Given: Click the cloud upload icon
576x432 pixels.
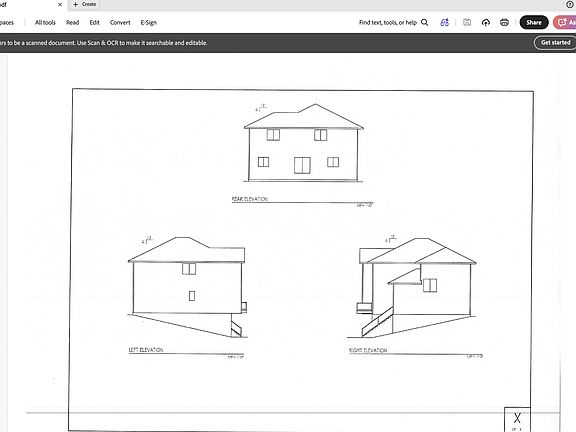Looking at the screenshot, I should click(x=486, y=22).
